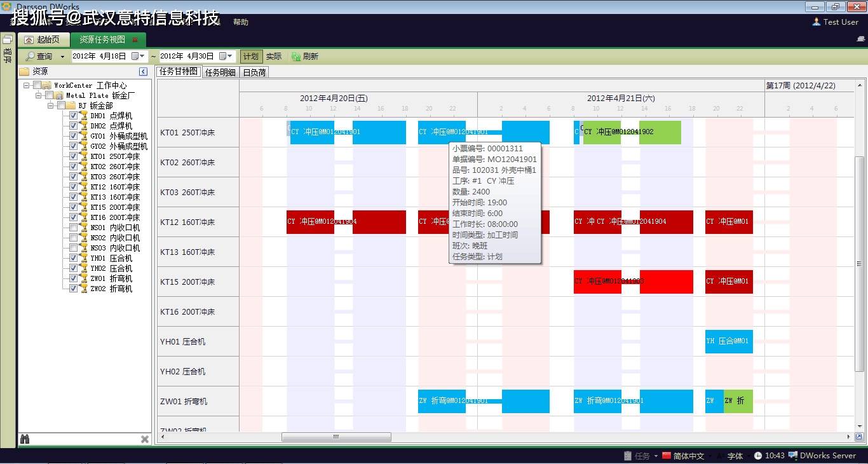Image resolution: width=868 pixels, height=464 pixels.
Task: Uncheck the DH02 点焊机 checkbox
Action: coord(74,125)
